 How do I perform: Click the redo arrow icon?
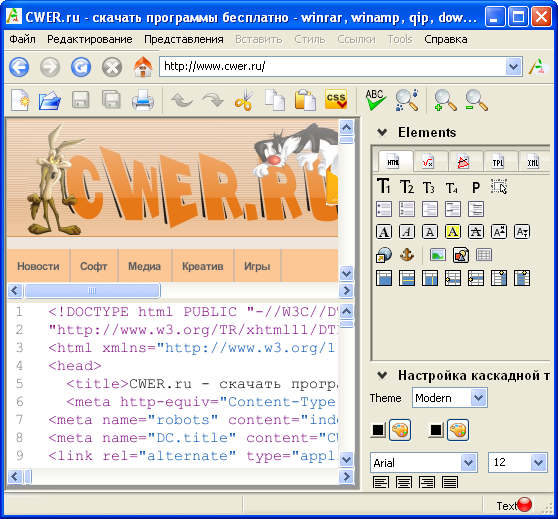click(x=213, y=100)
